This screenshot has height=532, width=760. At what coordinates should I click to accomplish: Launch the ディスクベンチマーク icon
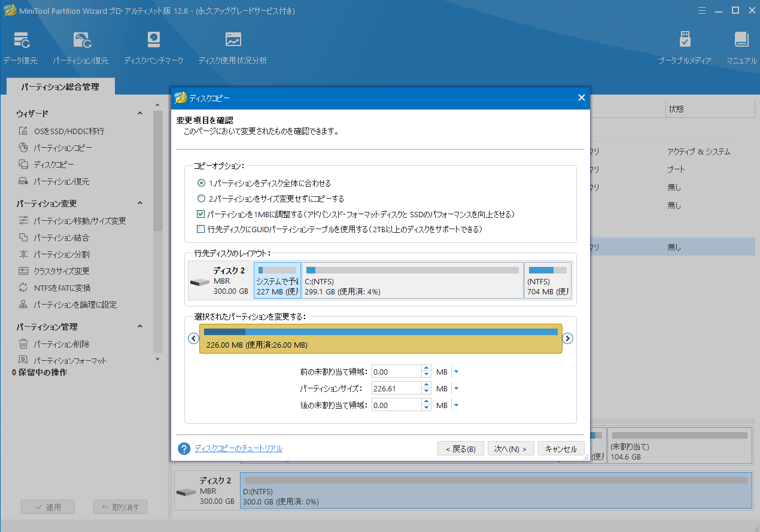click(154, 40)
